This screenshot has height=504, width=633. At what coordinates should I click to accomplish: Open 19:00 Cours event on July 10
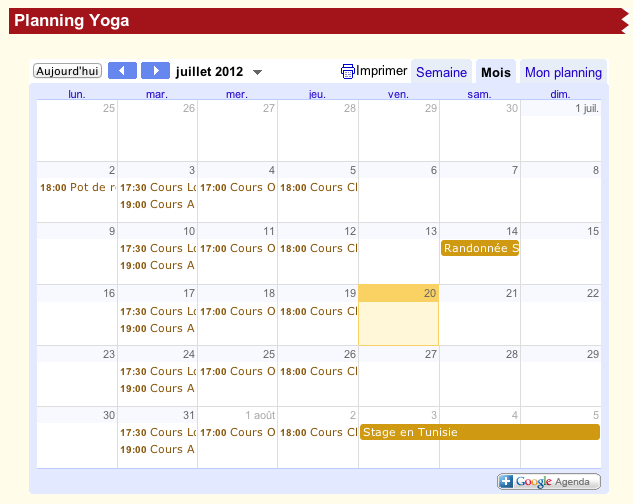(157, 265)
